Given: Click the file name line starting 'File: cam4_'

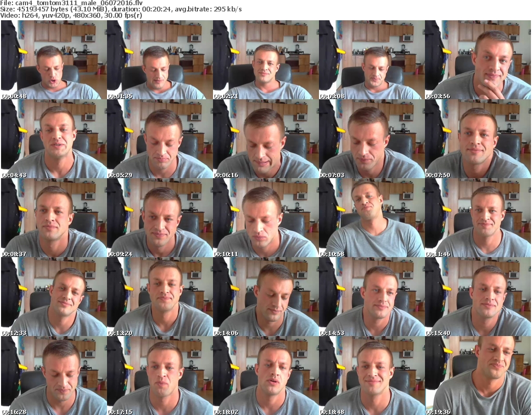Looking at the screenshot, I should pyautogui.click(x=72, y=3).
